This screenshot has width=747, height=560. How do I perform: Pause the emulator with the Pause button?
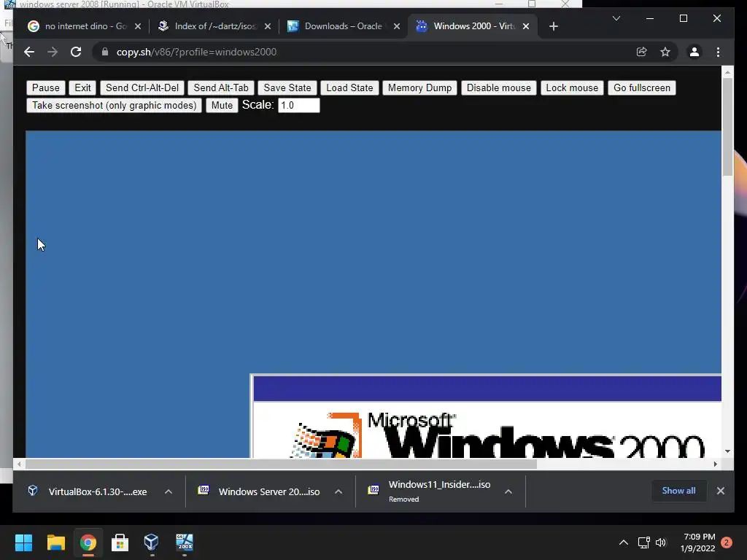point(46,87)
